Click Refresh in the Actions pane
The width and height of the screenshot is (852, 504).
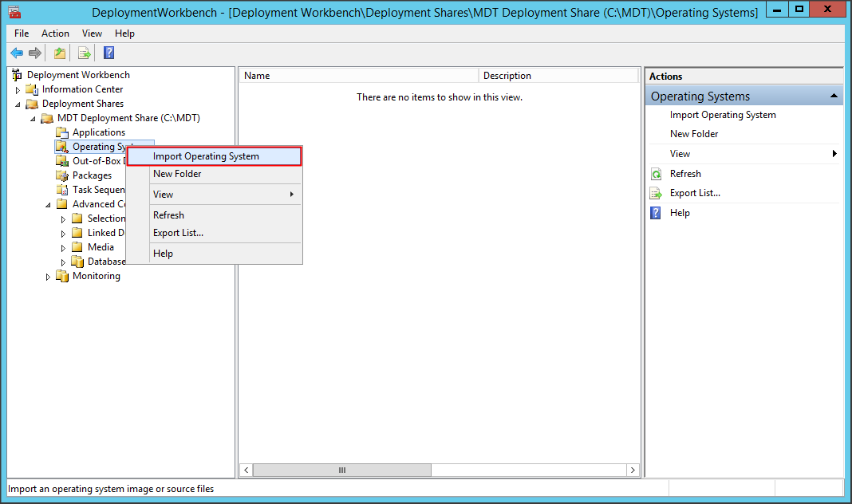point(685,174)
